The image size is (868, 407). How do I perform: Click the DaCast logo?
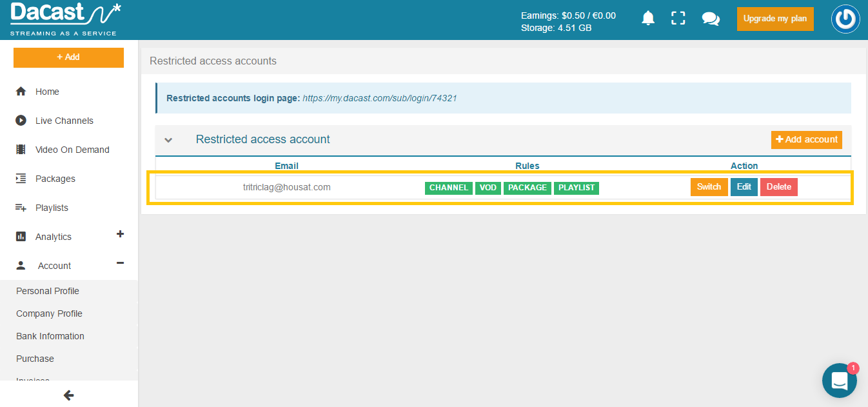tap(64, 19)
